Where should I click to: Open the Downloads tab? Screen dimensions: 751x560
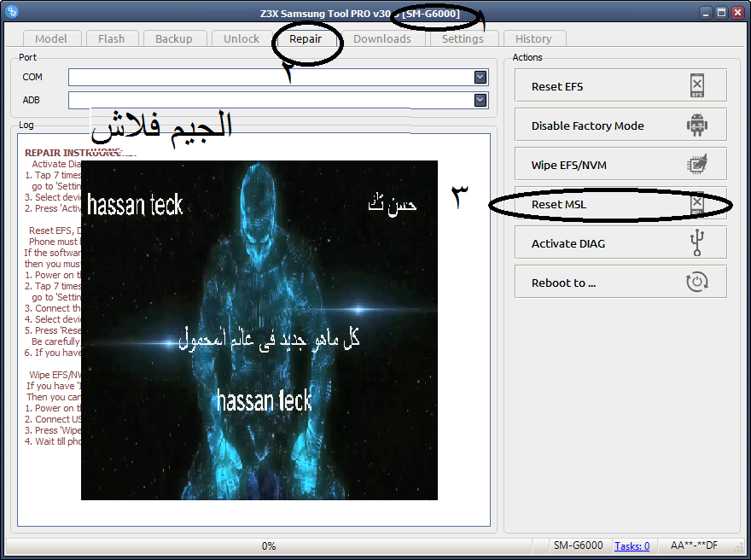(382, 38)
